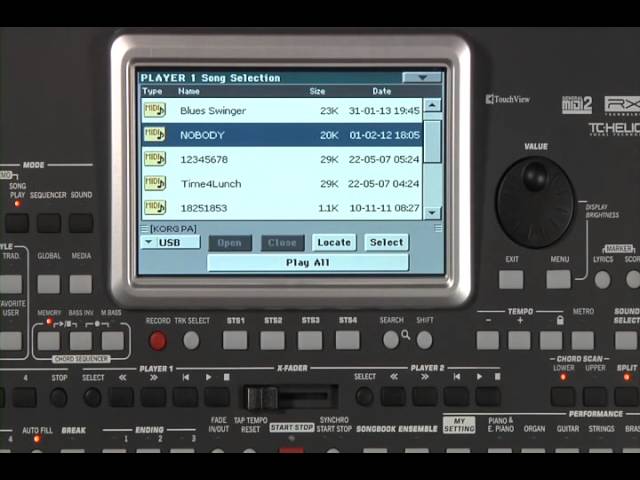Push the GLOBAL button
The width and height of the screenshot is (640, 480).
tap(49, 284)
